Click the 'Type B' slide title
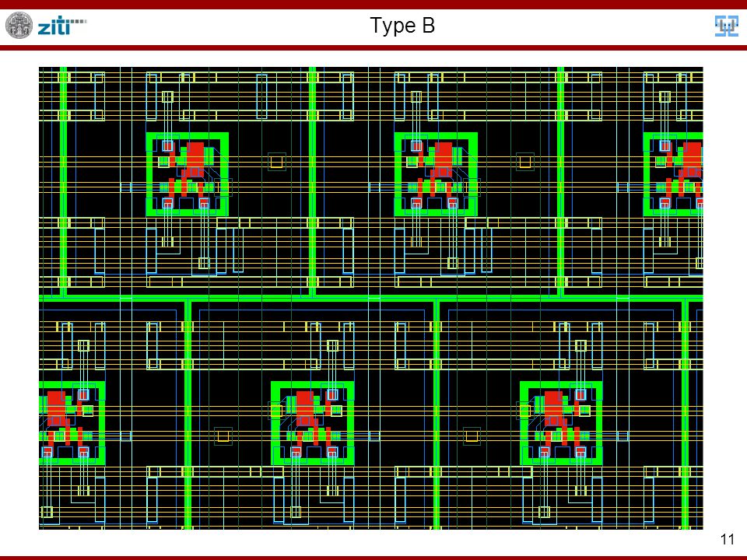 point(402,25)
